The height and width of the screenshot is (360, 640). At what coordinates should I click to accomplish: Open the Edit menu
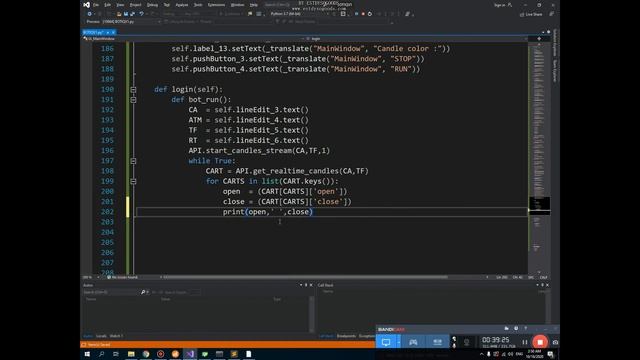coord(107,5)
